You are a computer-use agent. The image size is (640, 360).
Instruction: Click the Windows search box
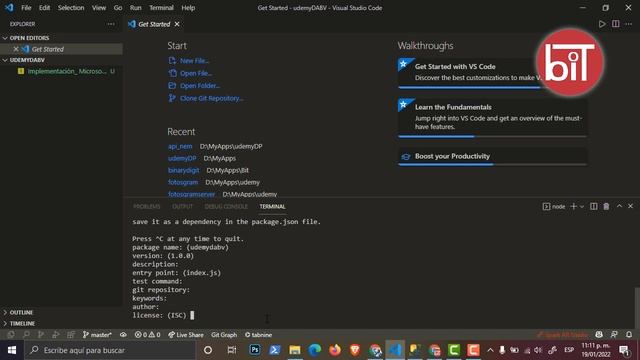(x=110, y=350)
